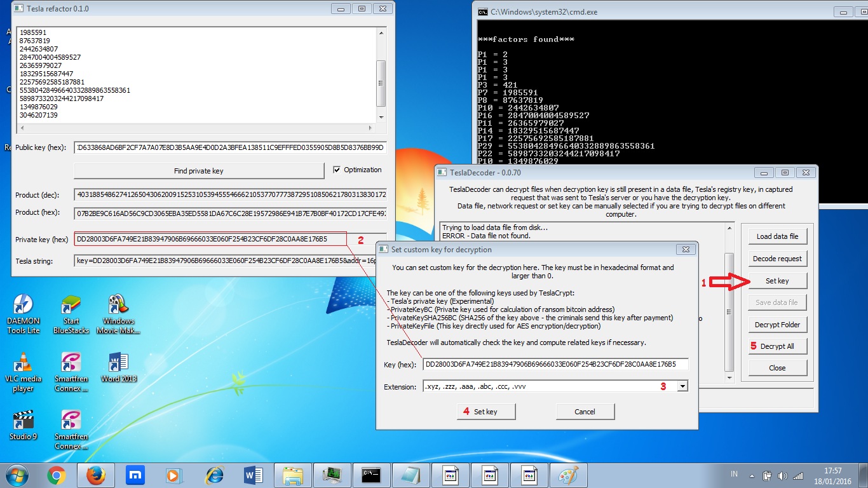Open Maxthon browser from the taskbar
868x488 pixels.
pyautogui.click(x=134, y=475)
